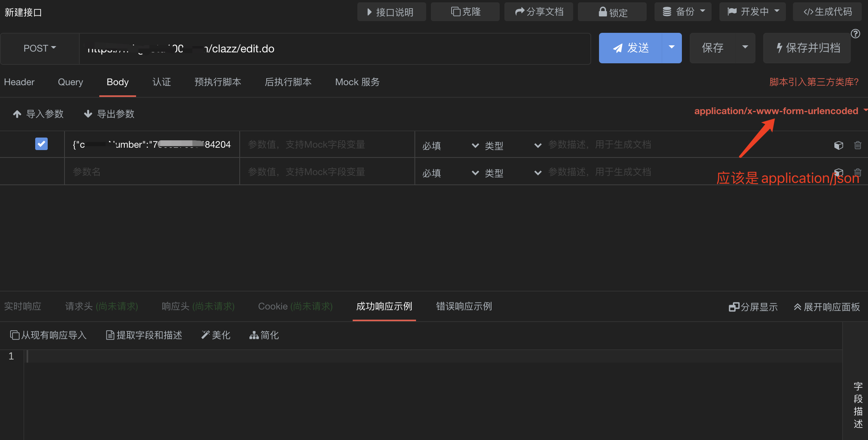
Task: Select the 成功响应示例 tab
Action: pos(384,306)
